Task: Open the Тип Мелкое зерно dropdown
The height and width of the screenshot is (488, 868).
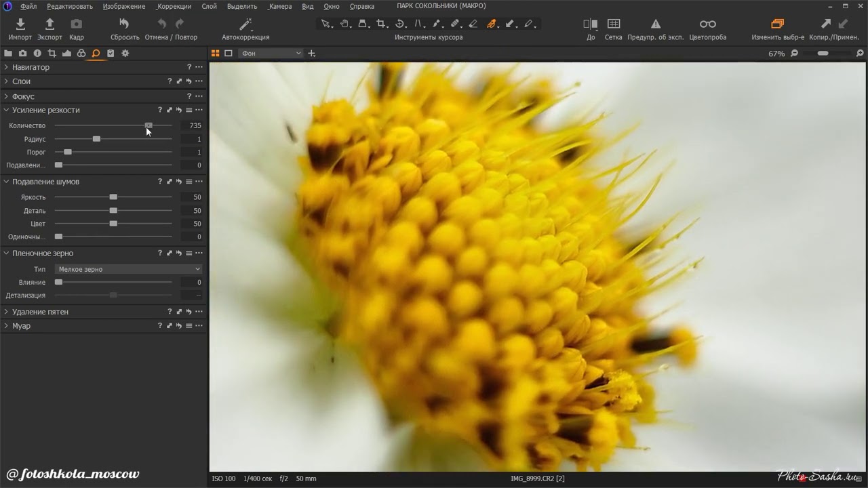Action: tap(128, 269)
